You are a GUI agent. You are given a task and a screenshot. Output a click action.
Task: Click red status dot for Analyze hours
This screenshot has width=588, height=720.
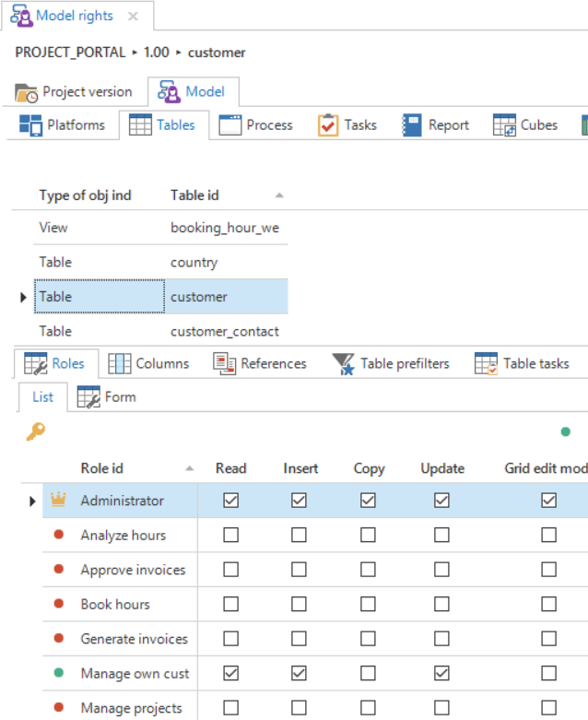tap(59, 536)
